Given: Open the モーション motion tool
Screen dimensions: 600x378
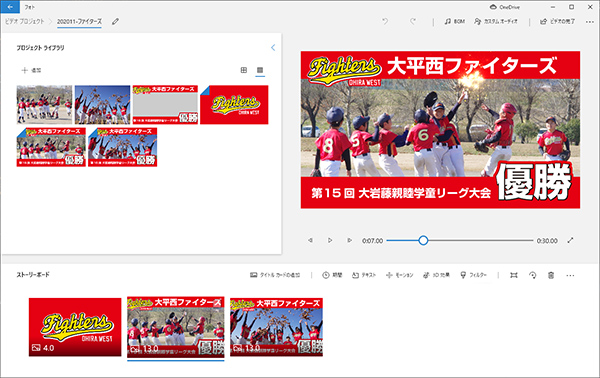Looking at the screenshot, I should pos(399,275).
